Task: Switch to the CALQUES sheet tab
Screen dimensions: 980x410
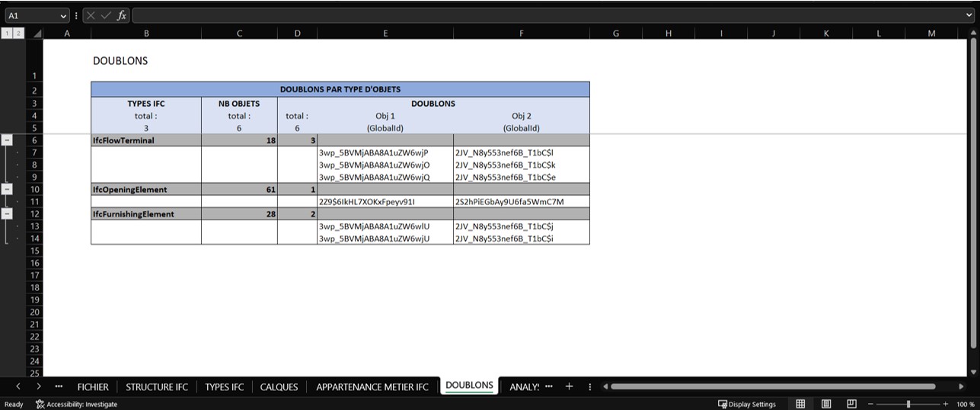Action: pyautogui.click(x=279, y=386)
